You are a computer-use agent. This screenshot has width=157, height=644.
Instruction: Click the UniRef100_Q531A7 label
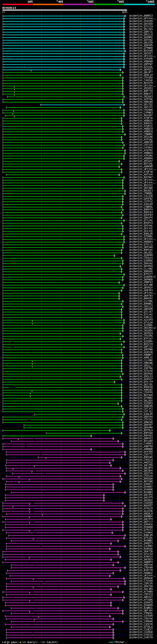[x=141, y=161]
